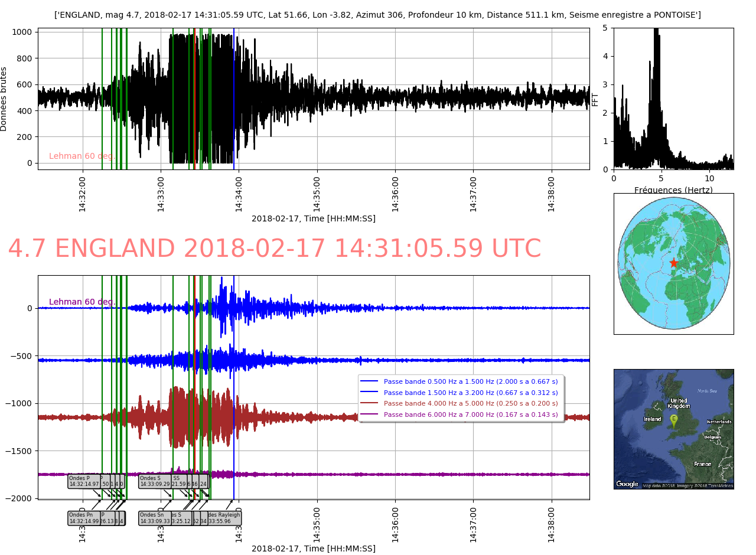Image resolution: width=756 pixels, height=555 pixels.
Task: Click the Fréquences (Hertz) axis label
Action: [673, 190]
